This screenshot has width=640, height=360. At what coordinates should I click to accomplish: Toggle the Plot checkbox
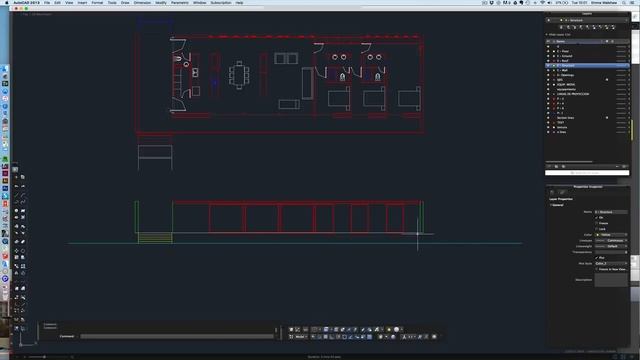click(597, 258)
